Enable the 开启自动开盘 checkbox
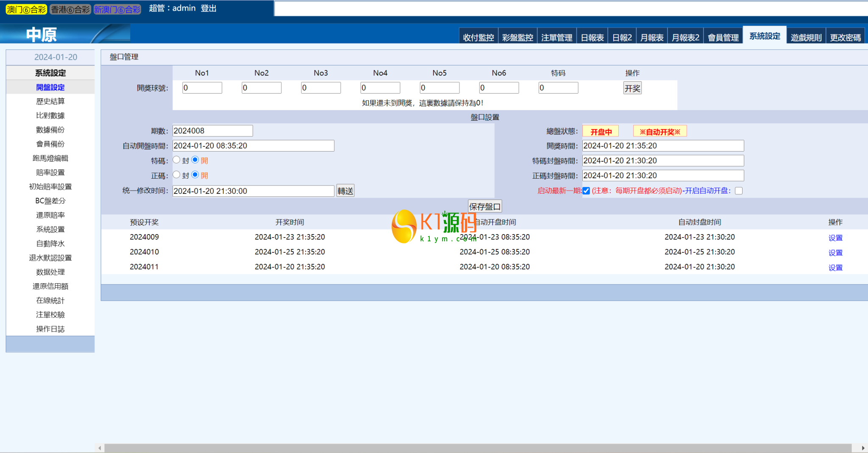 (x=739, y=191)
